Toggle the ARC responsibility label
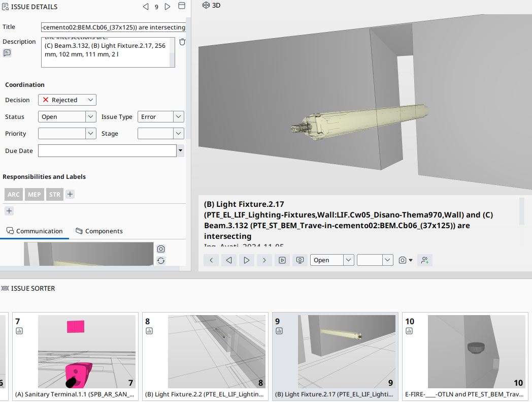 [14, 195]
